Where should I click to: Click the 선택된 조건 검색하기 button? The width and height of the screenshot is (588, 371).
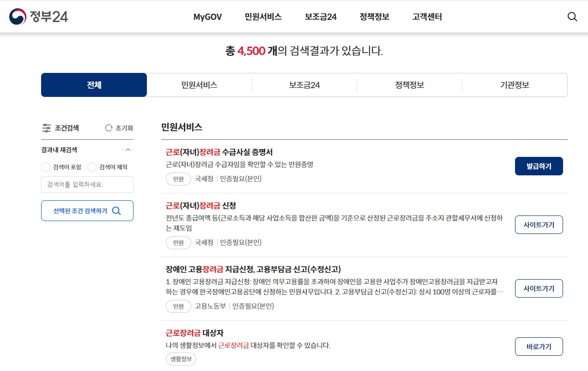point(87,210)
